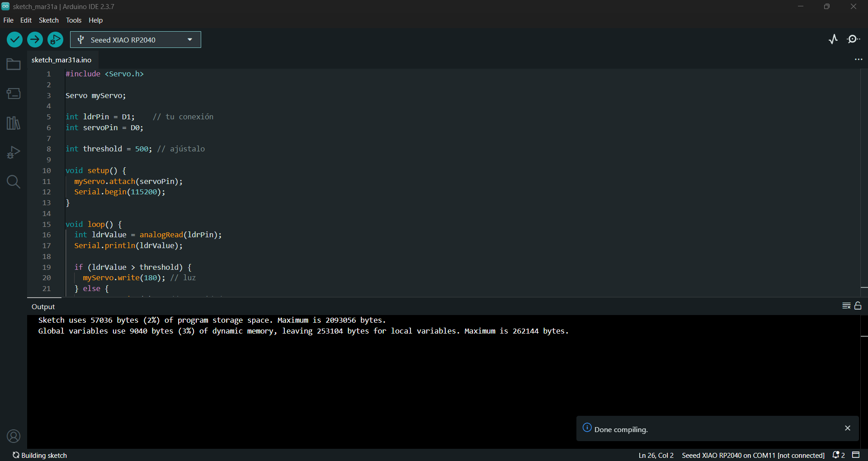This screenshot has height=461, width=868.
Task: Click the 'Sketch uses 57036 bytes' output line
Action: (212, 320)
